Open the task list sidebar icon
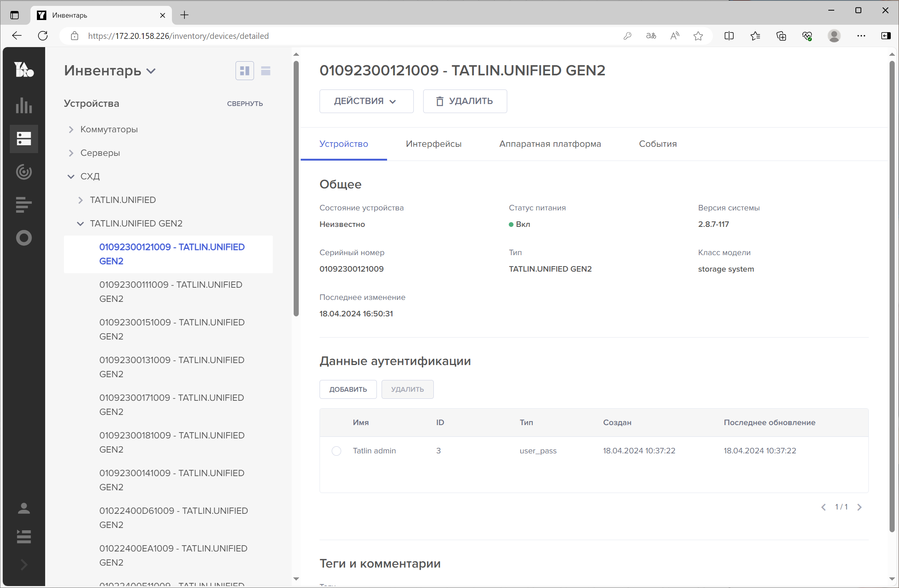 (x=24, y=537)
